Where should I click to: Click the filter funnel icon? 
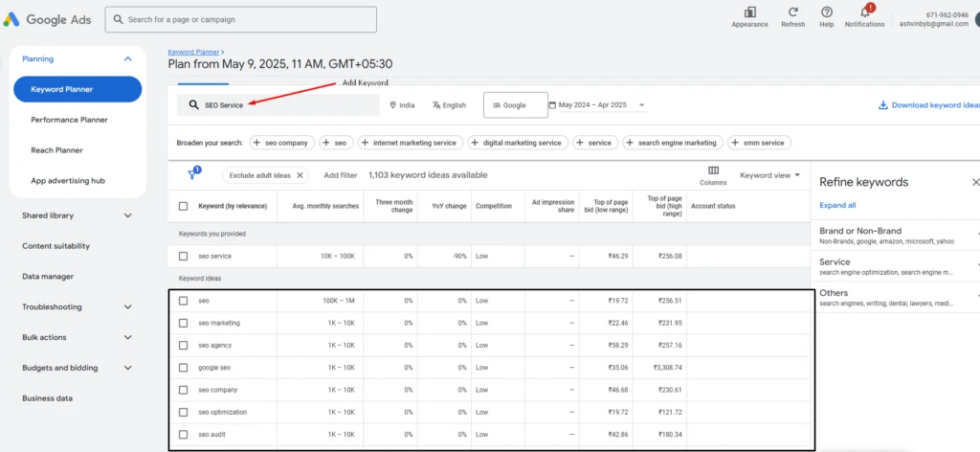(x=193, y=174)
